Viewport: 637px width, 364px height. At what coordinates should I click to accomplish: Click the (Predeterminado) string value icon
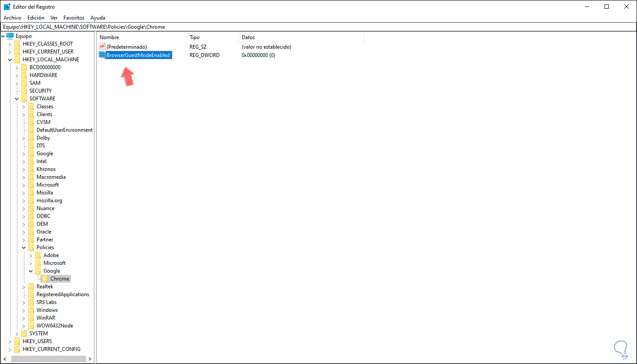pyautogui.click(x=102, y=47)
